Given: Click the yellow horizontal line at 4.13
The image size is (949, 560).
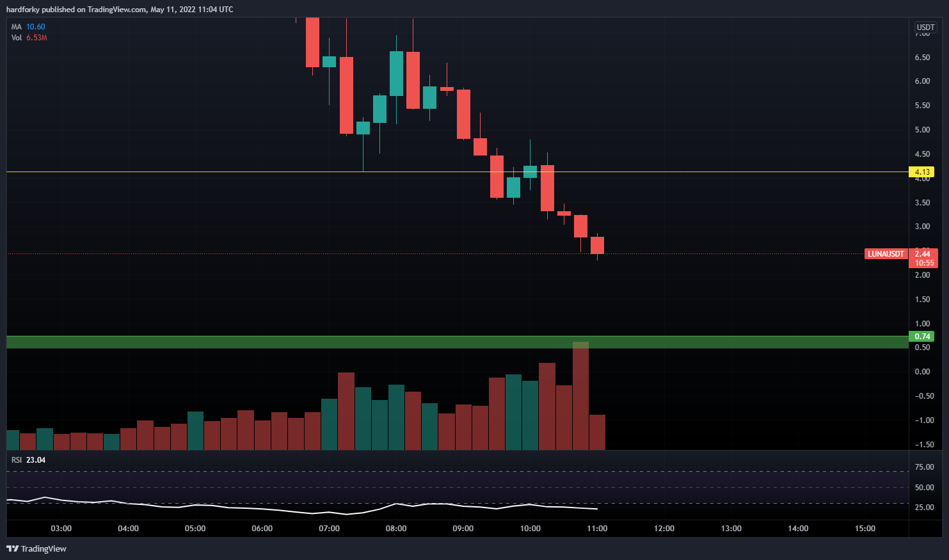Looking at the screenshot, I should coord(458,172).
